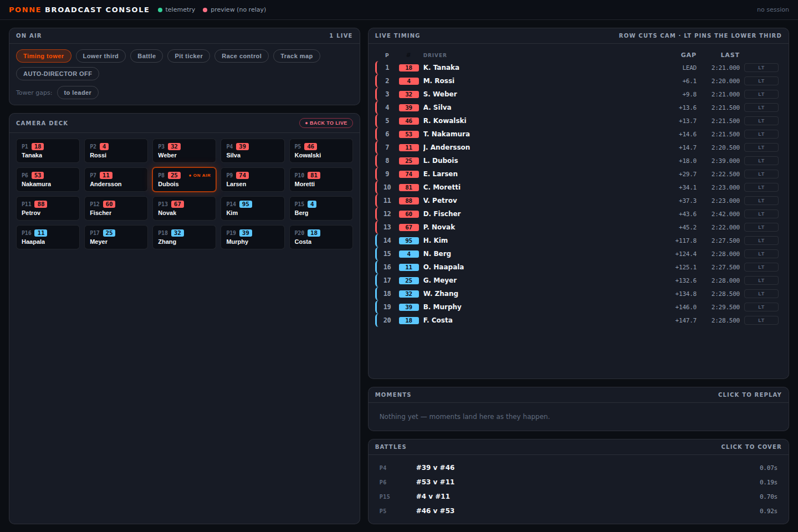Viewport: 798px width, 532px height.
Task: Click the LT button for H. Kim
Action: coord(761,241)
